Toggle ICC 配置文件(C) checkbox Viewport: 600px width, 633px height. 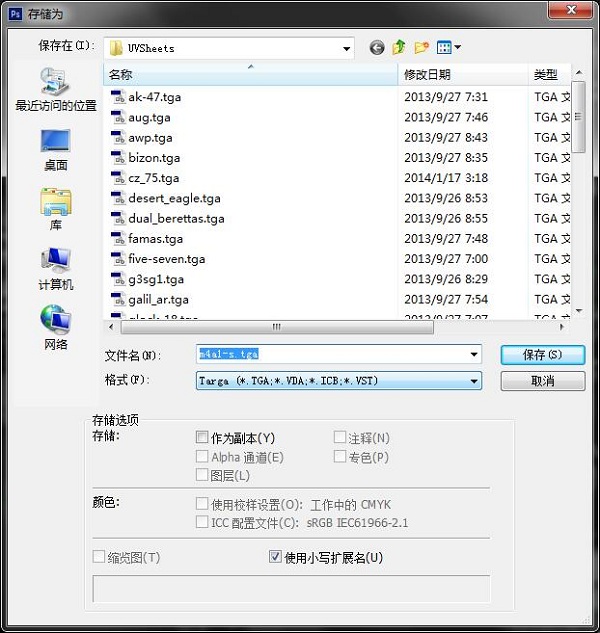[x=202, y=522]
